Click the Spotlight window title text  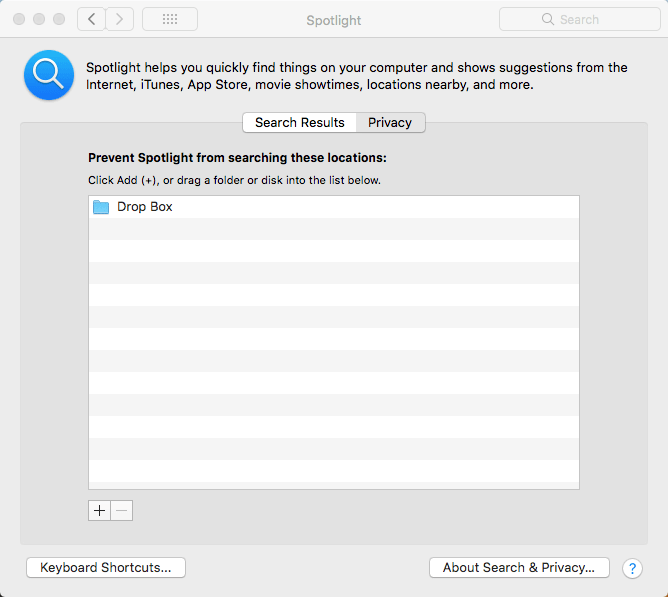(334, 20)
